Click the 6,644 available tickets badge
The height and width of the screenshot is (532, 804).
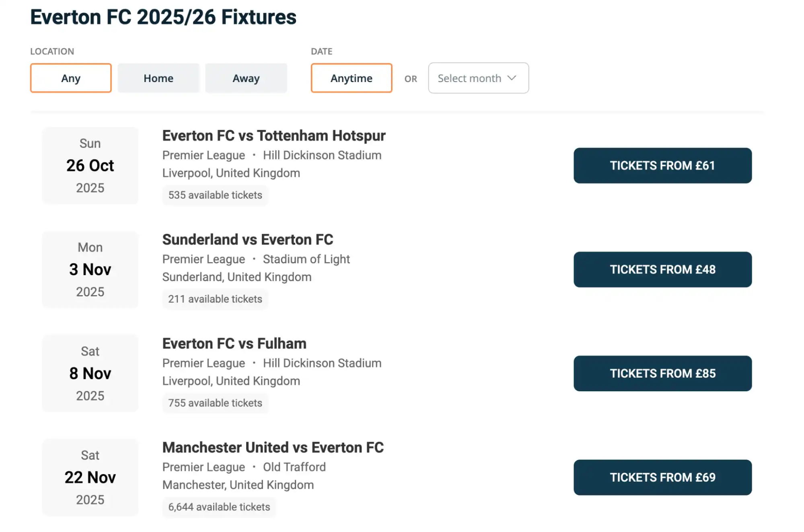pyautogui.click(x=219, y=507)
